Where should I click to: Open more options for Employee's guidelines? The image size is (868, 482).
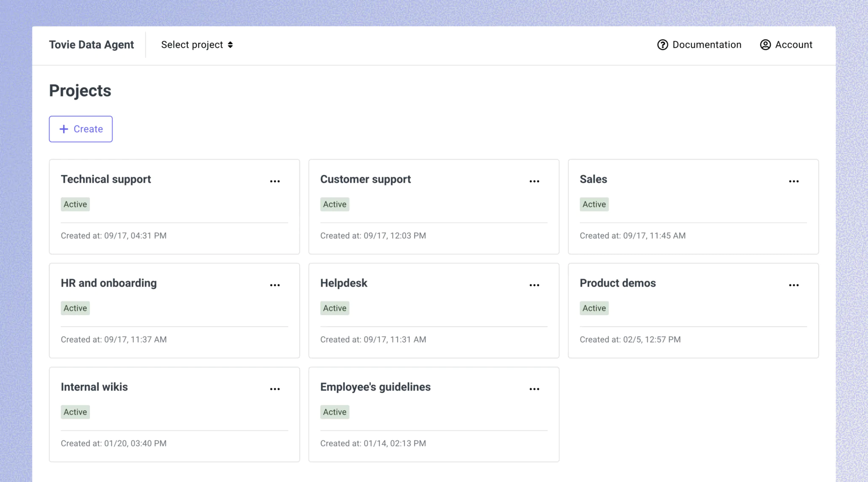[x=534, y=389]
